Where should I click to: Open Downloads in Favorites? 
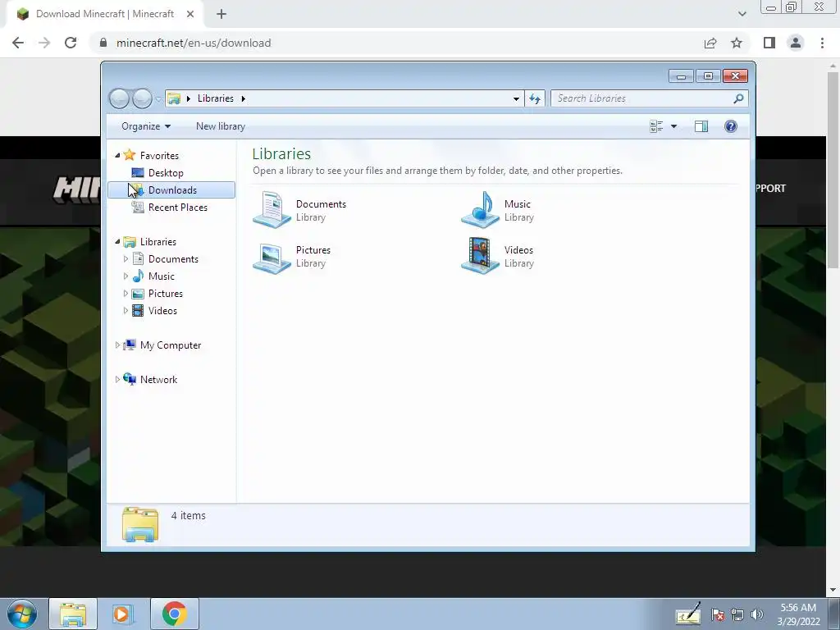(x=172, y=190)
